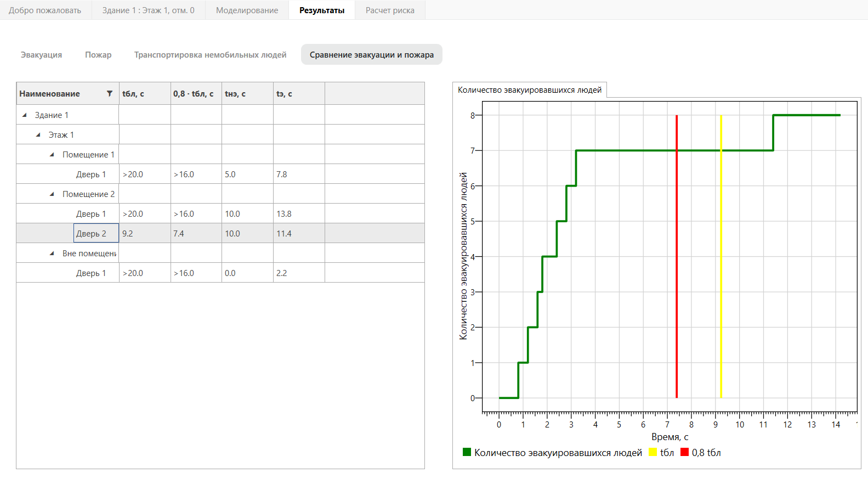Click the cell with value 2.2
The image size is (868, 484).
tap(299, 273)
